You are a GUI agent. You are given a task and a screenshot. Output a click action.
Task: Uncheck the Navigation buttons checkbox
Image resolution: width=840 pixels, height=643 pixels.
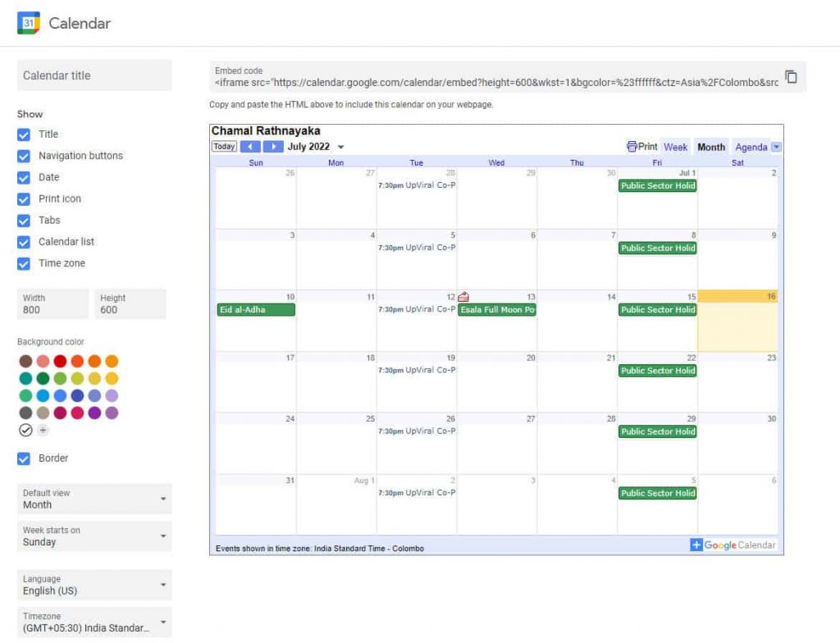(x=24, y=156)
